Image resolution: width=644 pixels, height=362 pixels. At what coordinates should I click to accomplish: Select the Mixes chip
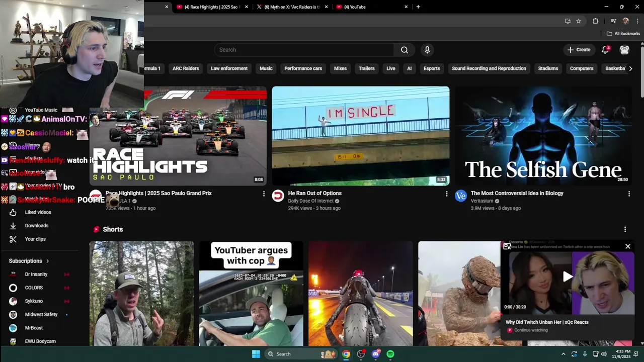click(x=341, y=68)
